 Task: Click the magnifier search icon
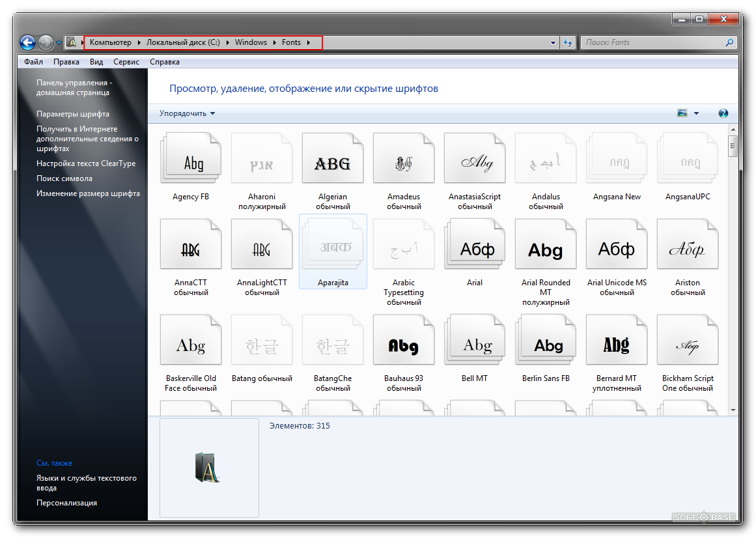[x=729, y=42]
